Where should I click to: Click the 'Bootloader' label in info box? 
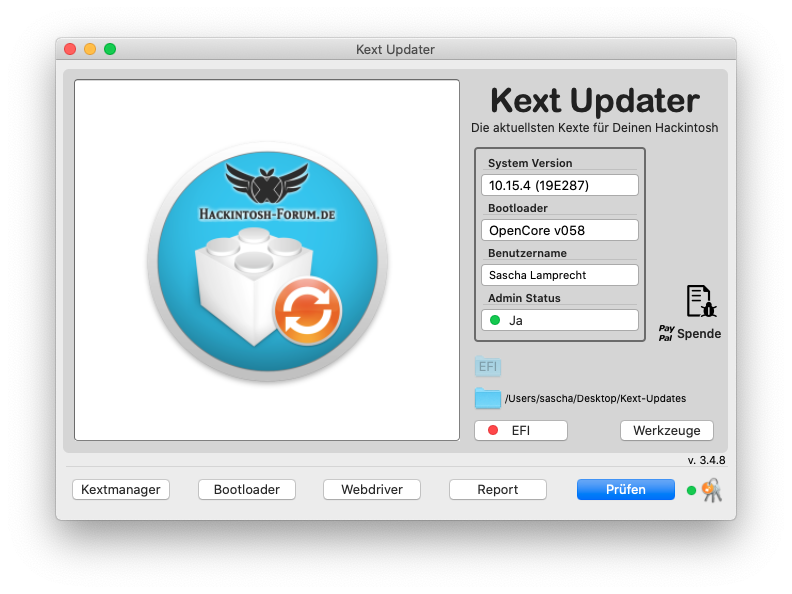click(518, 208)
